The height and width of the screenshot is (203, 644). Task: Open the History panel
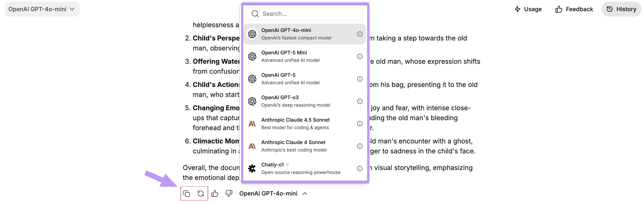pos(621,9)
